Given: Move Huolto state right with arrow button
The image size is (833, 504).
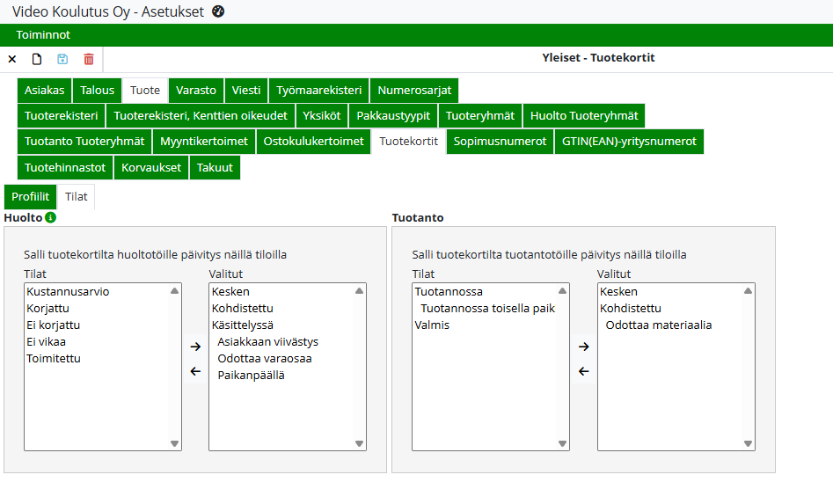Looking at the screenshot, I should click(195, 347).
